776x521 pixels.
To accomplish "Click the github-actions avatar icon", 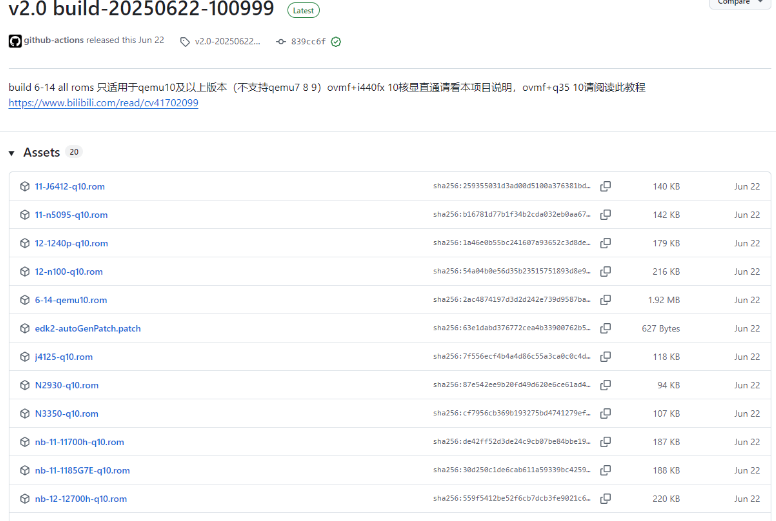I will [x=15, y=41].
